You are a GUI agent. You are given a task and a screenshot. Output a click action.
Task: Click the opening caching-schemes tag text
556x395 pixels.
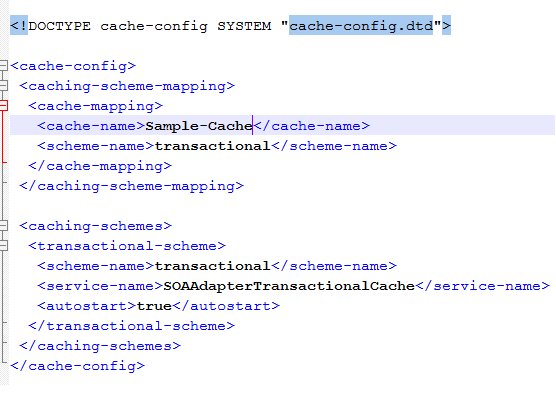click(x=96, y=226)
